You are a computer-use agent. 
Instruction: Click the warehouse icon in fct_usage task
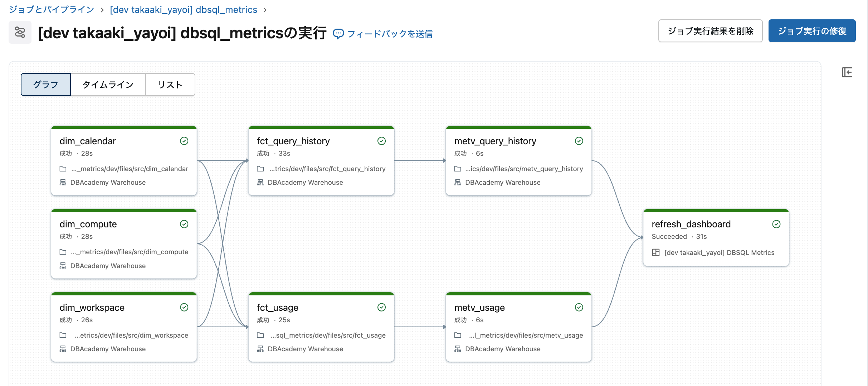click(x=260, y=349)
